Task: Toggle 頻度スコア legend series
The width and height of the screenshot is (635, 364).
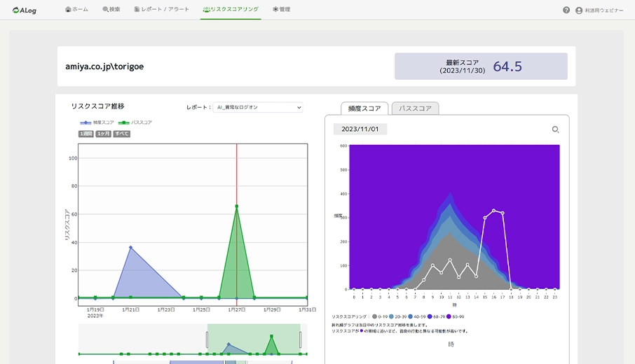Action: click(x=97, y=122)
